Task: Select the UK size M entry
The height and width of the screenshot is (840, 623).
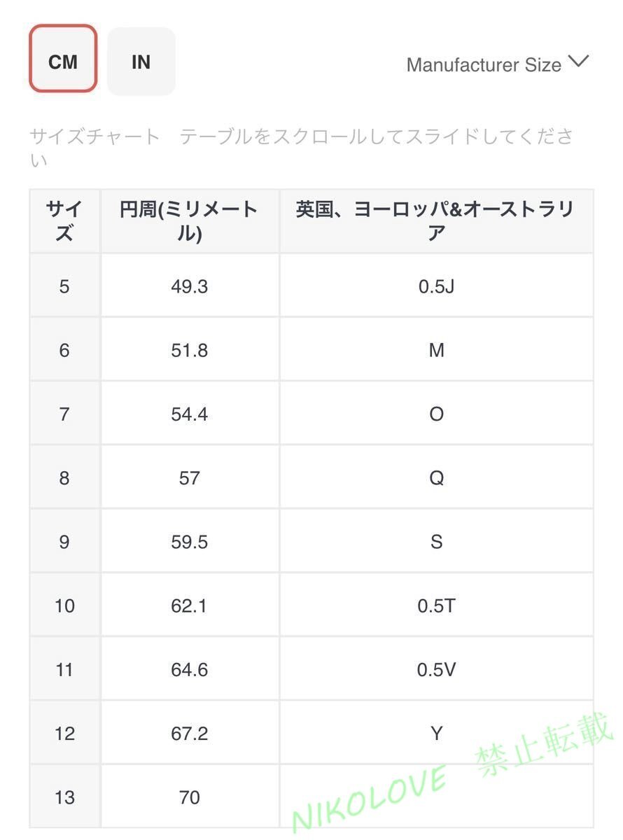Action: 435,349
